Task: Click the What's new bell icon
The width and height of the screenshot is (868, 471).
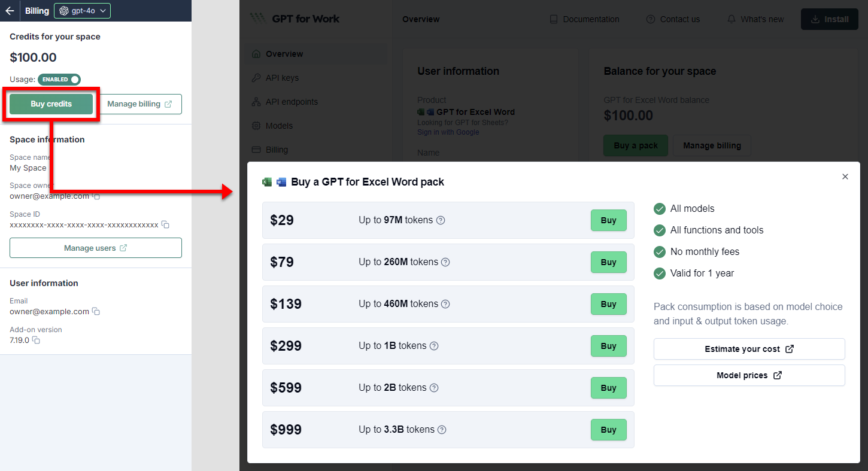Action: (x=731, y=19)
